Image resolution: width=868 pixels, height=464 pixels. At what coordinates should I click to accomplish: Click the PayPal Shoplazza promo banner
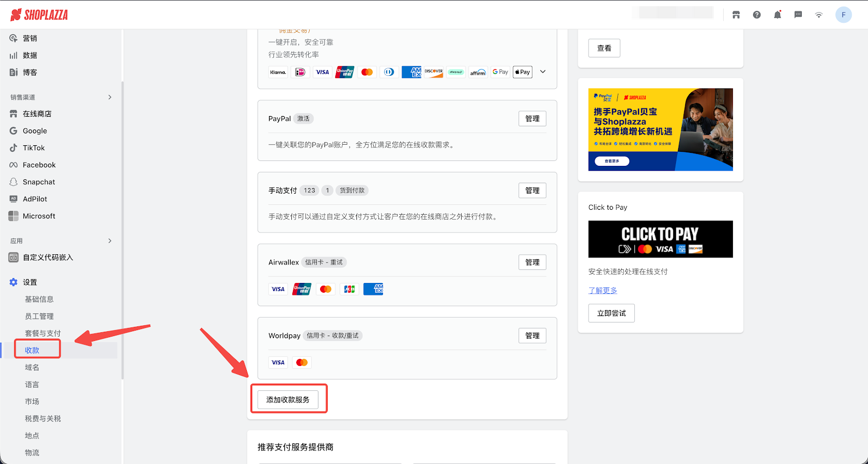(661, 130)
